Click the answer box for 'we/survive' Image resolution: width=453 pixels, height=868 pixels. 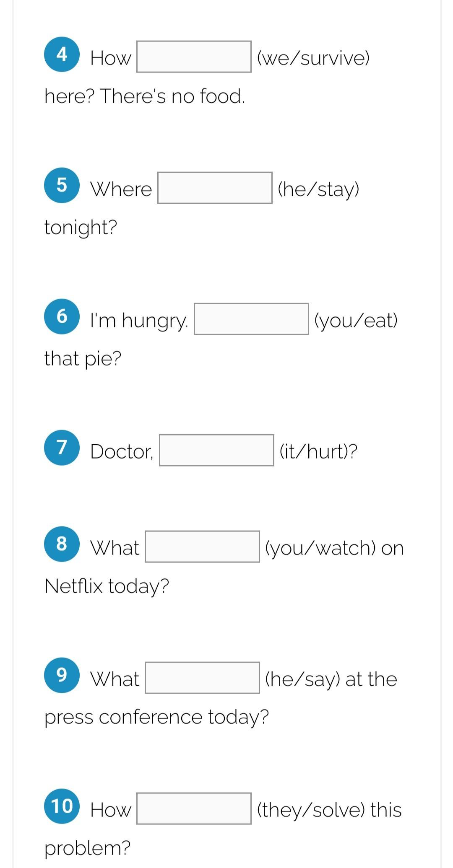(x=194, y=57)
